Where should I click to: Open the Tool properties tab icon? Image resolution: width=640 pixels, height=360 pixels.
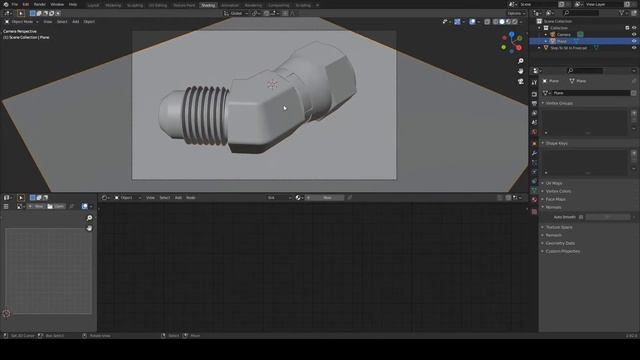click(534, 83)
